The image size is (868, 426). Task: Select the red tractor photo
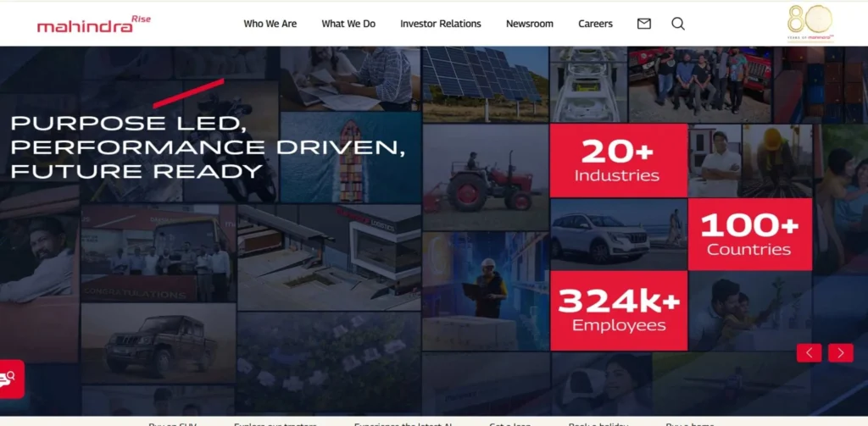pos(486,178)
